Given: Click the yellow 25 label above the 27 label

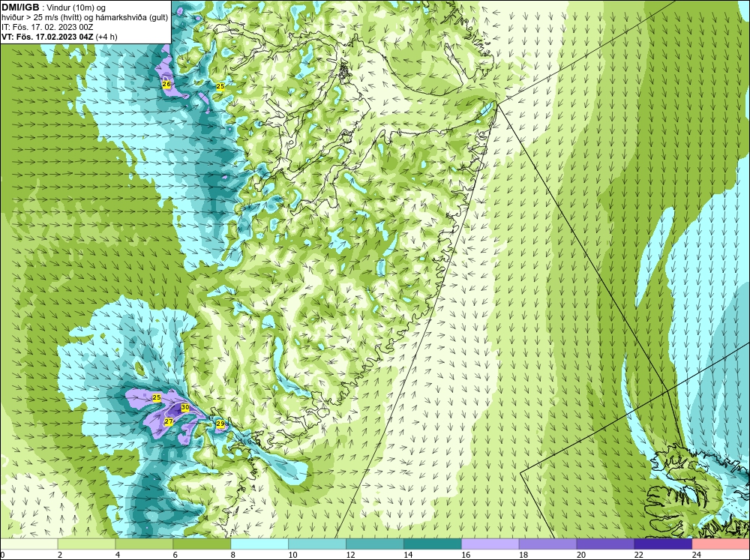Looking at the screenshot, I should tap(157, 397).
